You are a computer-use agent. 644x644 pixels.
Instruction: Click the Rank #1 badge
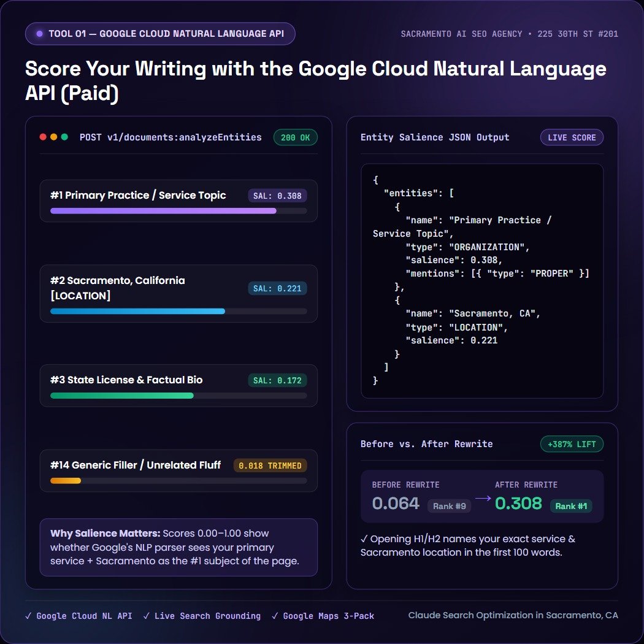571,506
